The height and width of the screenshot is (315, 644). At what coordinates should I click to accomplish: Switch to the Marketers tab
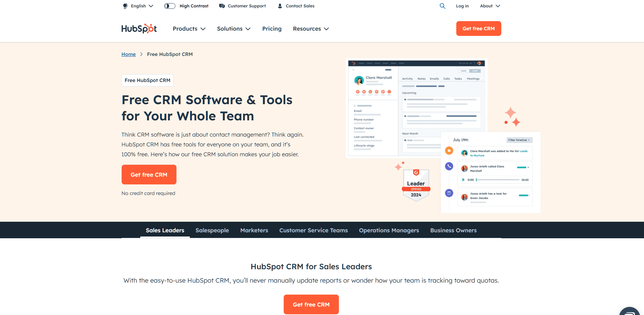coord(254,230)
